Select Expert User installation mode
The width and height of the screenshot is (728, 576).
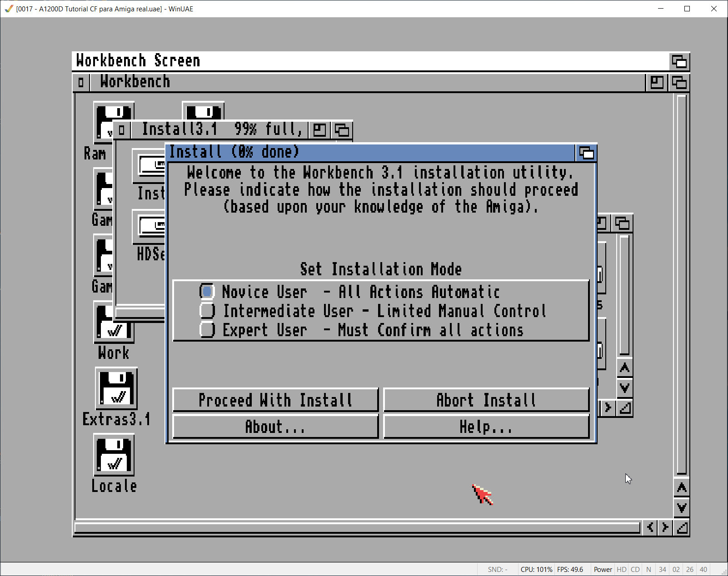207,330
